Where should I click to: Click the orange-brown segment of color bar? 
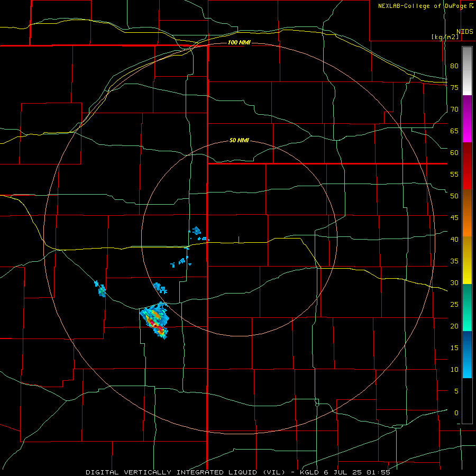(x=467, y=213)
